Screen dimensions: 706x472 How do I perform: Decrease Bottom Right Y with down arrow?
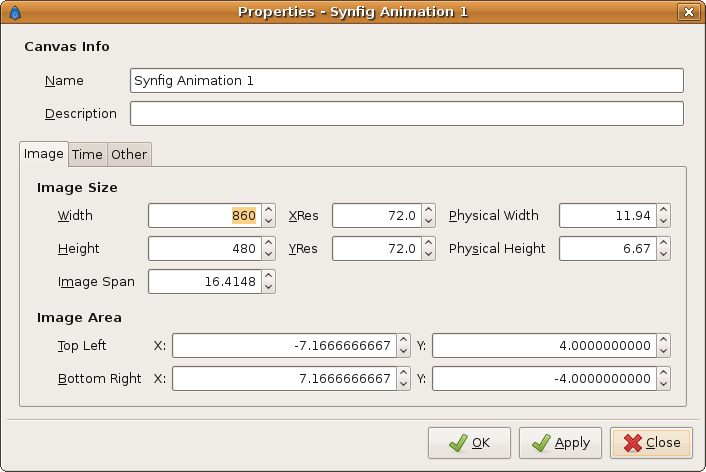[x=663, y=384]
